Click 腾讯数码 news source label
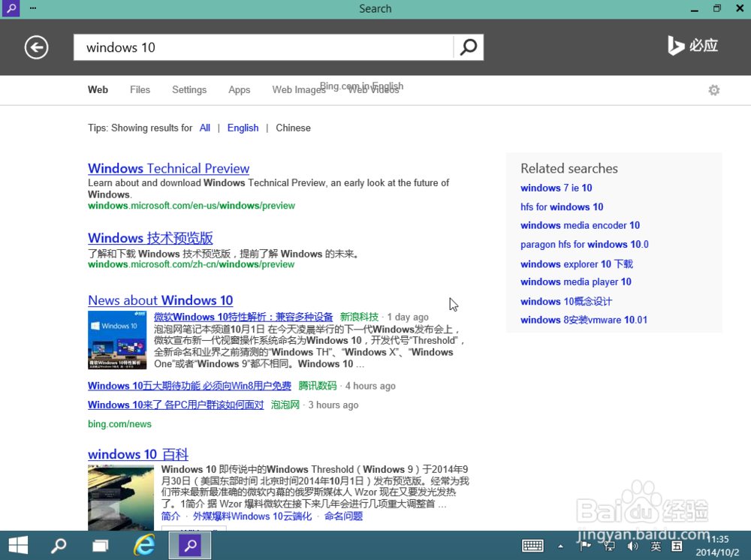The width and height of the screenshot is (751, 560). coord(318,386)
